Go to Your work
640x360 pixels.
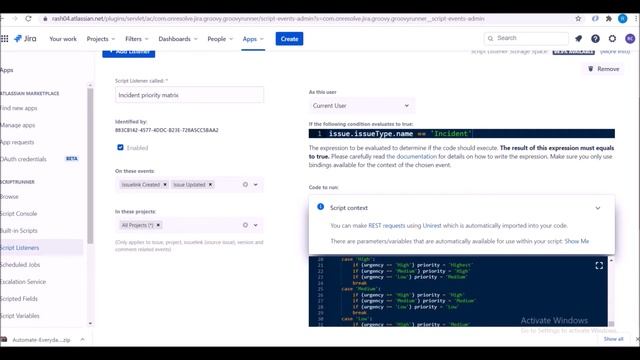[x=63, y=39]
